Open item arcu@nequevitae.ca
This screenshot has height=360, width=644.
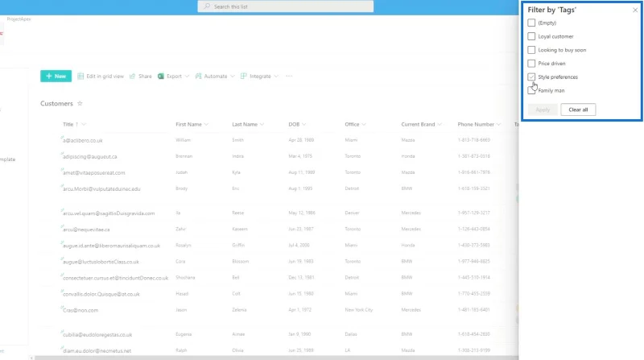click(x=86, y=230)
